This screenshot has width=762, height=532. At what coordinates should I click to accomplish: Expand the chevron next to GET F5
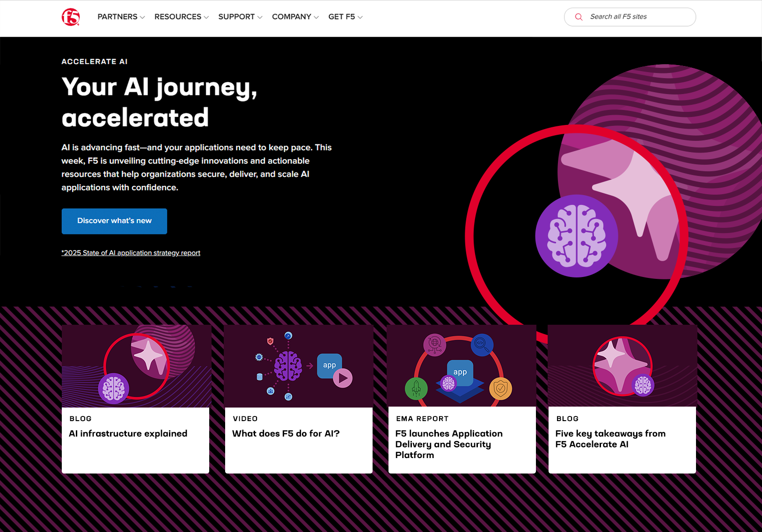pos(360,17)
